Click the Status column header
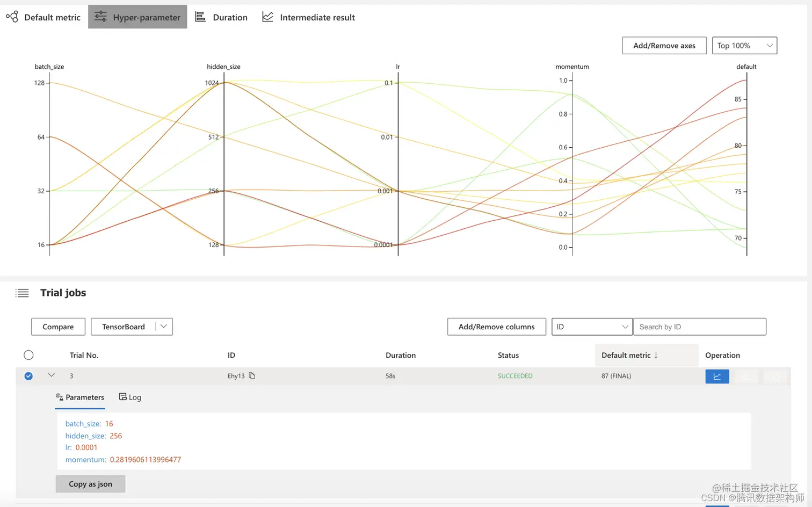Screen dimensions: 812x507 (x=508, y=355)
